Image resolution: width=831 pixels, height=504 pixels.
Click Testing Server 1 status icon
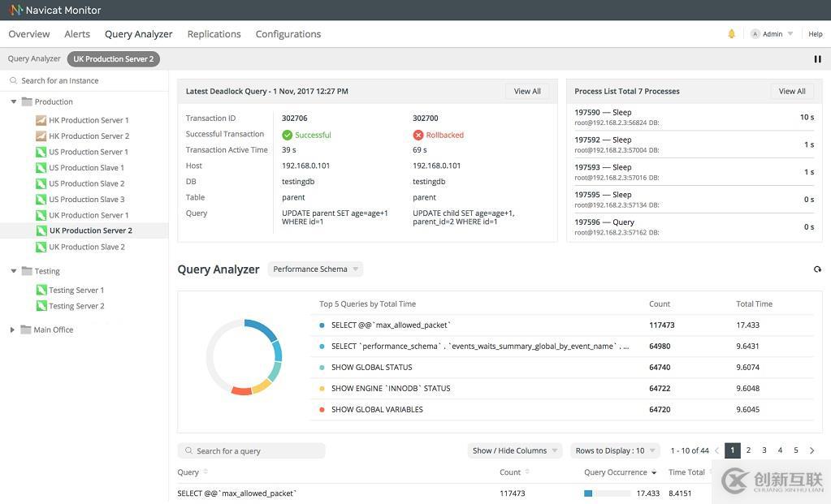41,290
